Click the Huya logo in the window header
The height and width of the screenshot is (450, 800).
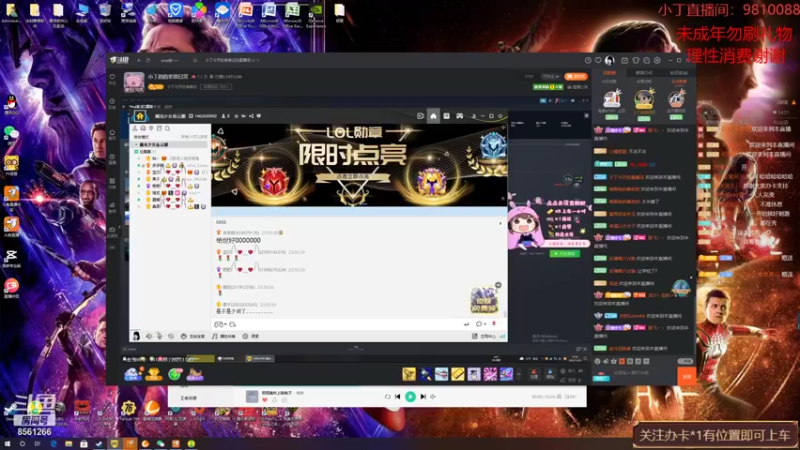point(120,60)
